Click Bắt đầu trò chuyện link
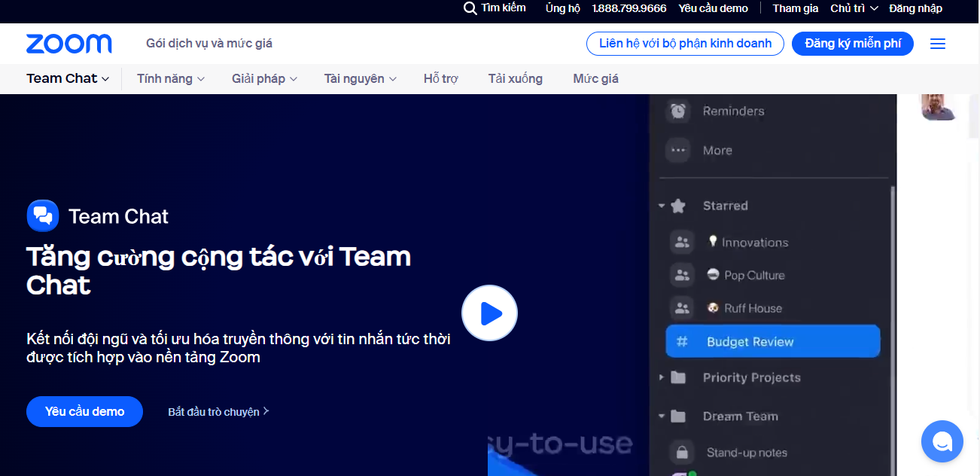This screenshot has width=980, height=476. pyautogui.click(x=218, y=412)
